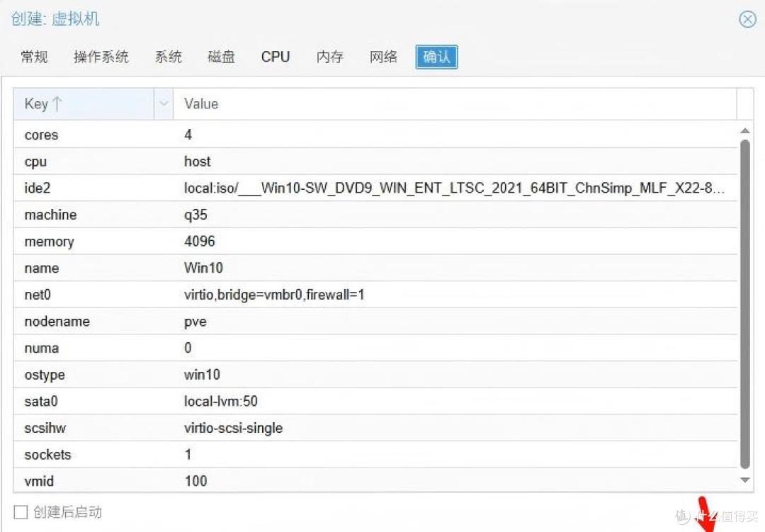This screenshot has height=532, width=765.
Task: Click the win10 ostype value
Action: click(x=202, y=374)
